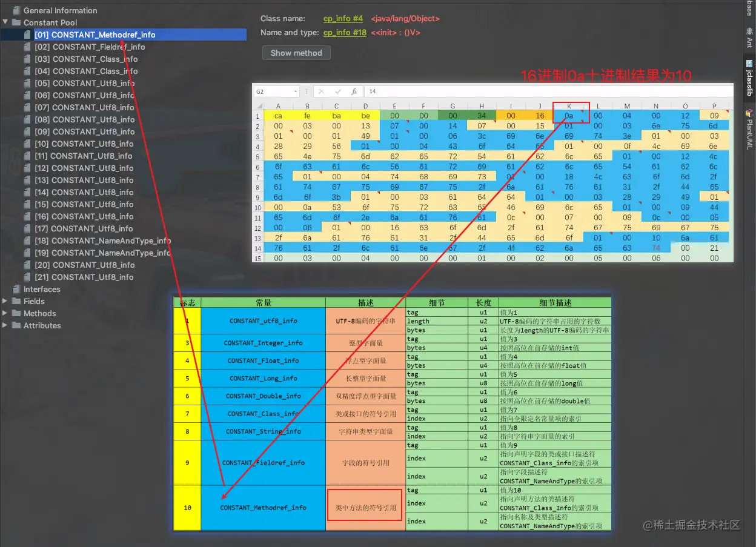Screen dimensions: 756x547
Task: Follow the cp_info #18 name and type link
Action: pyautogui.click(x=345, y=33)
